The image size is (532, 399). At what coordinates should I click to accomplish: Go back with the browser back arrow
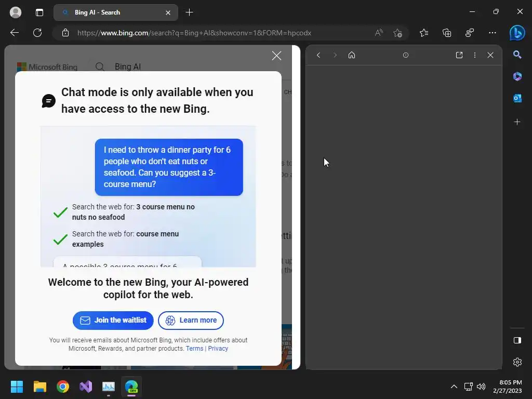pos(15,33)
